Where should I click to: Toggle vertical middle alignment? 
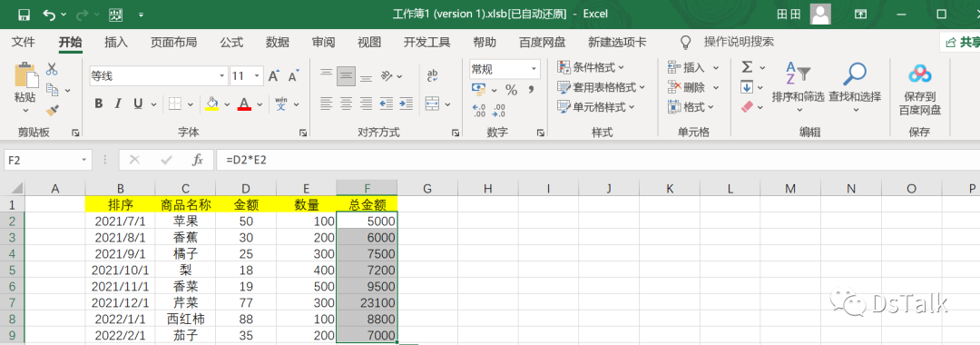346,75
